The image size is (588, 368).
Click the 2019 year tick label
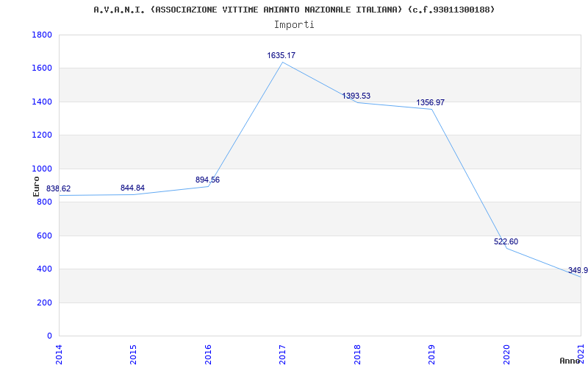[x=431, y=355]
